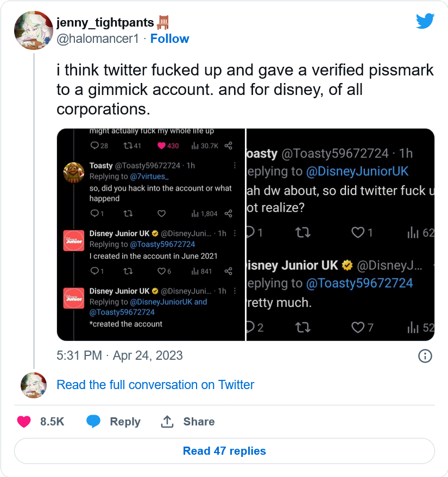448x477 pixels.
Task: Click the jenny_tightpants display name
Action: tap(105, 22)
